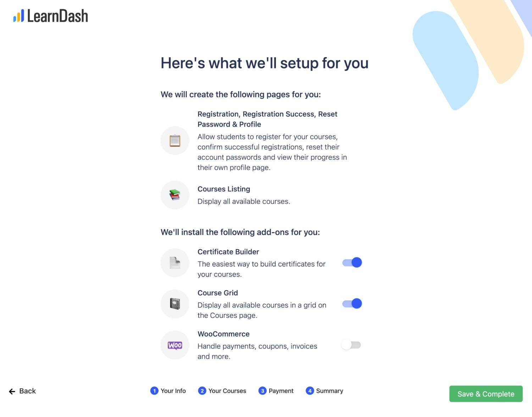Select the Summary step label
The height and width of the screenshot is (417, 532).
(x=329, y=391)
